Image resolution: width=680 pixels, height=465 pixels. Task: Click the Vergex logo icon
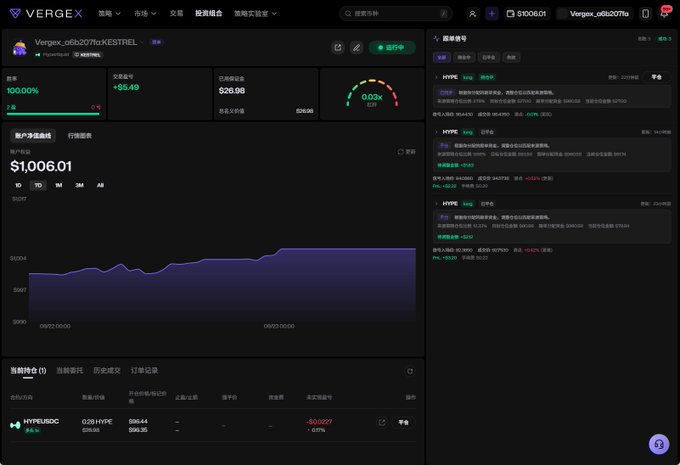(15, 13)
